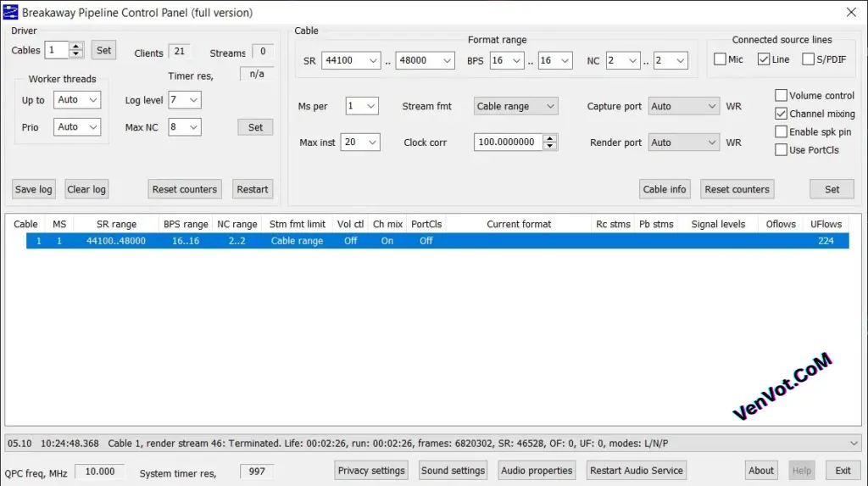Decrease Clock corr with the down arrow
Viewport: 868px width, 486px height.
pos(549,146)
